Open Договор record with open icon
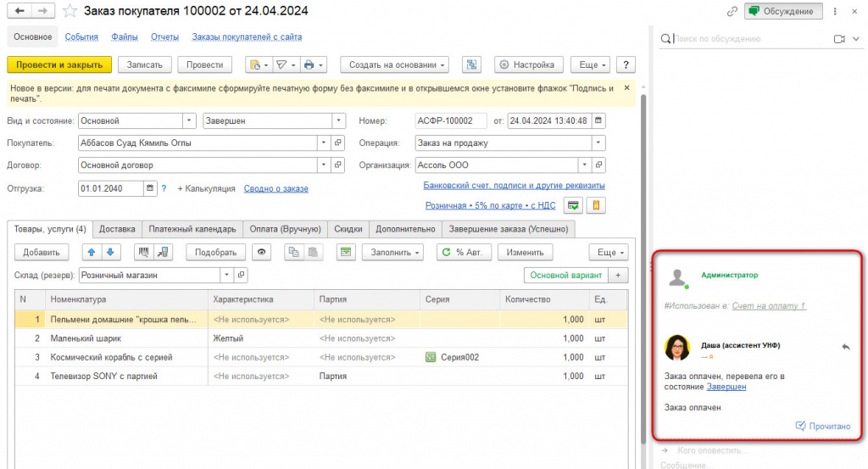 pyautogui.click(x=337, y=165)
